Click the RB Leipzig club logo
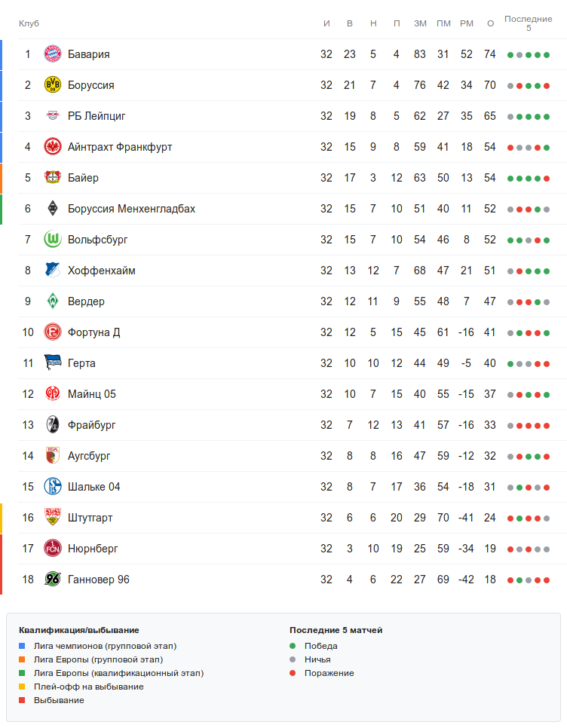This screenshot has width=567, height=728. (x=53, y=116)
